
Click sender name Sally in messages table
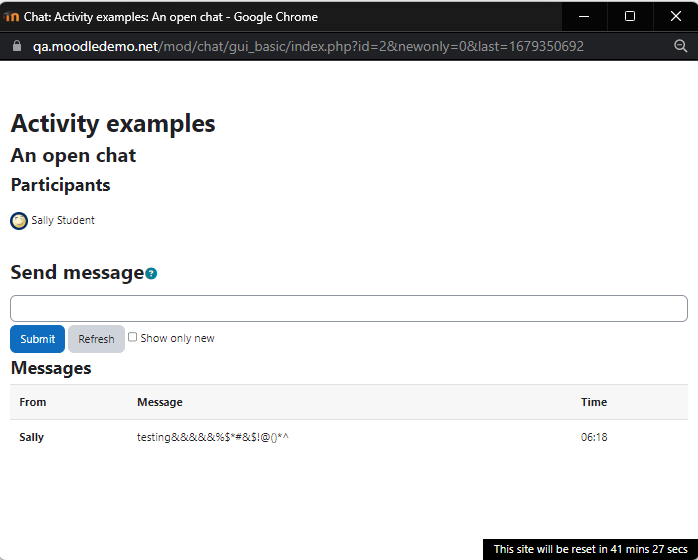(x=31, y=437)
